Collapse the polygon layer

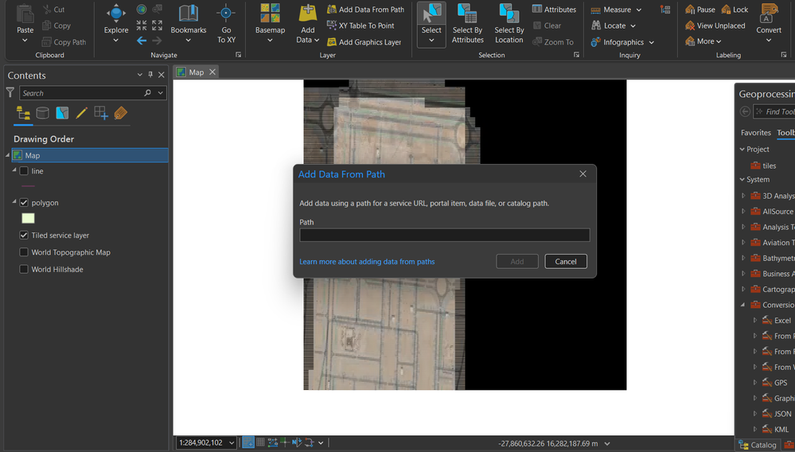(14, 202)
